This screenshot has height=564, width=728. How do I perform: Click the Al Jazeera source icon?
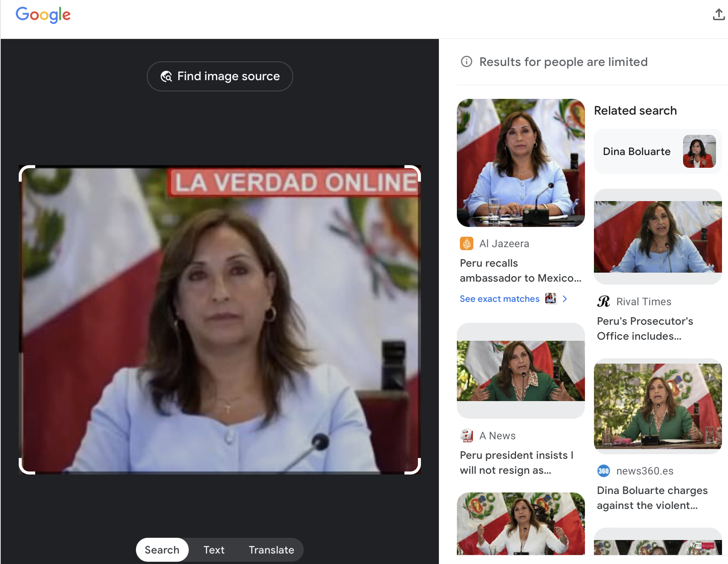tap(466, 243)
